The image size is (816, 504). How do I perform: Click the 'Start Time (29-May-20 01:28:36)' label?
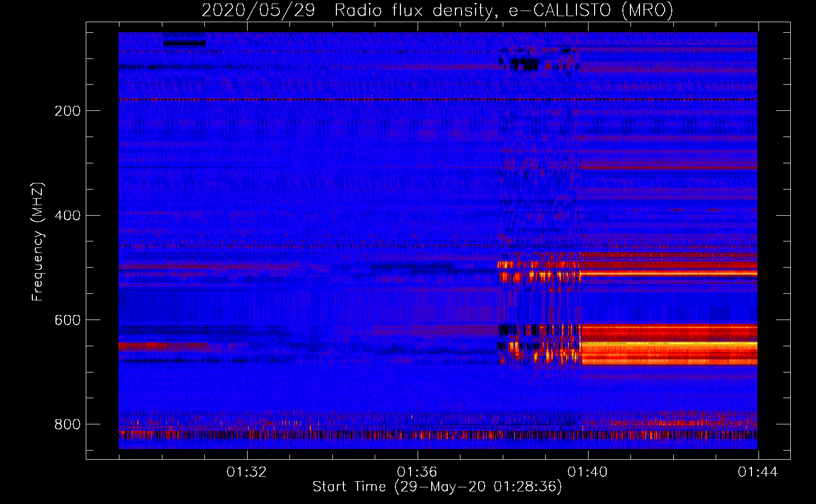[437, 487]
